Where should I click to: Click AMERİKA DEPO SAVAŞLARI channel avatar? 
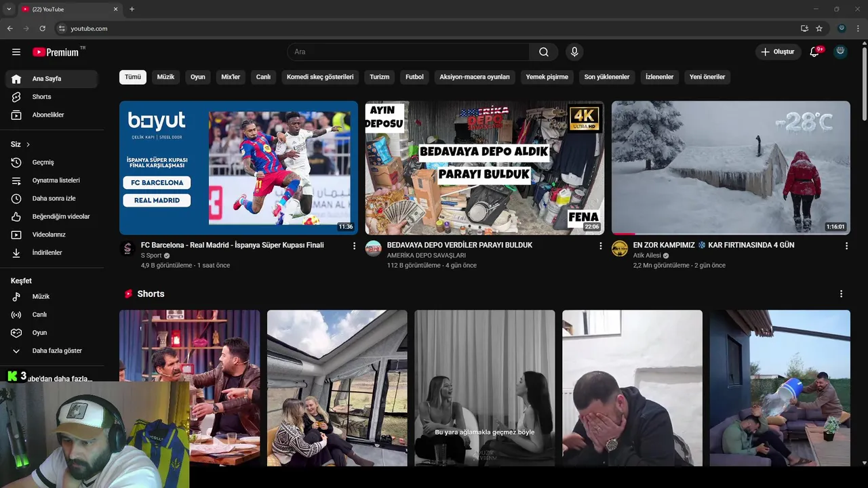[374, 248]
